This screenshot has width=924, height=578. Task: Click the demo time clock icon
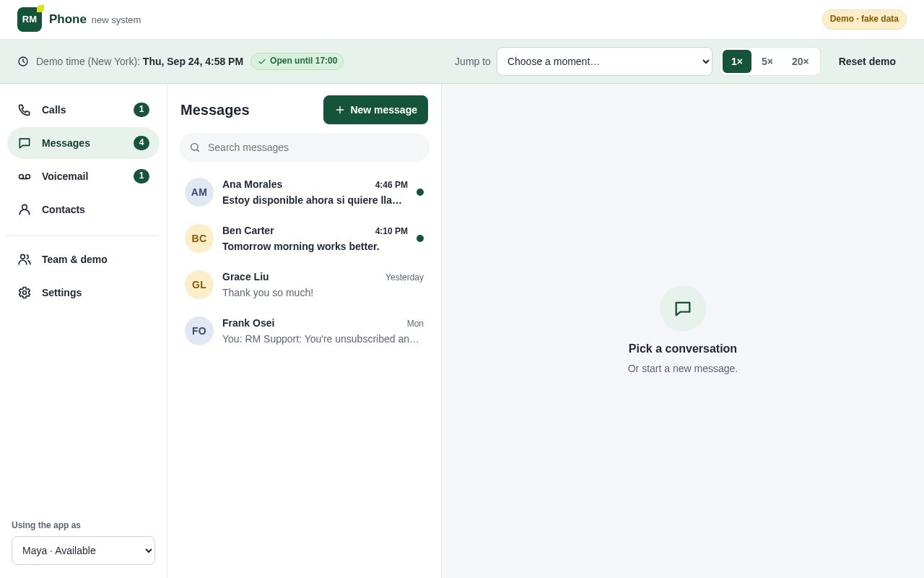(23, 61)
